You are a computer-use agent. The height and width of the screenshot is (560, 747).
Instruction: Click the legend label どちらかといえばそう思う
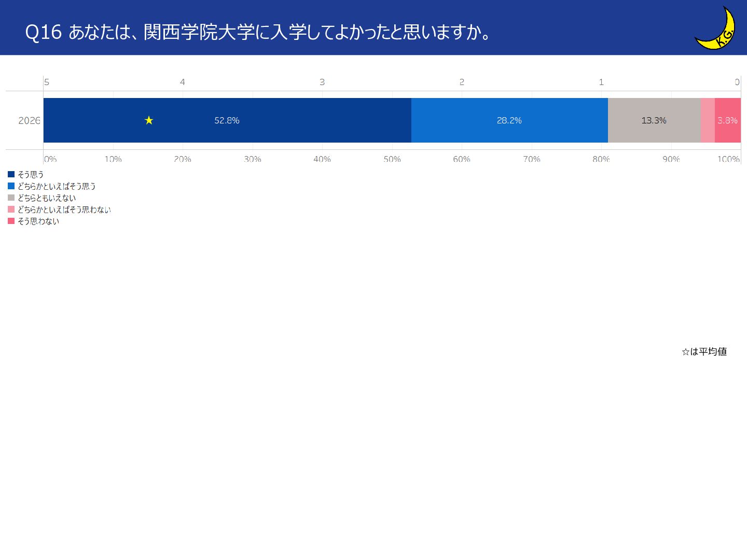[x=57, y=186]
